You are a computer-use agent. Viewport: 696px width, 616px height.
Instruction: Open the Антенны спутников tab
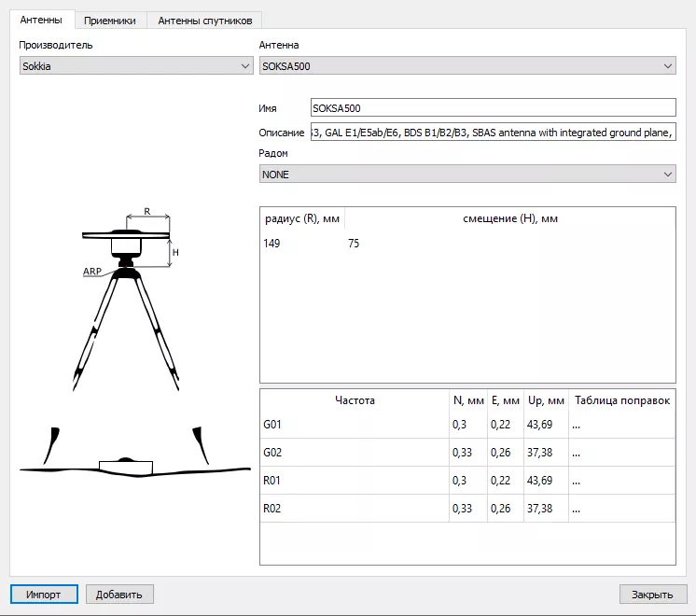click(x=204, y=20)
